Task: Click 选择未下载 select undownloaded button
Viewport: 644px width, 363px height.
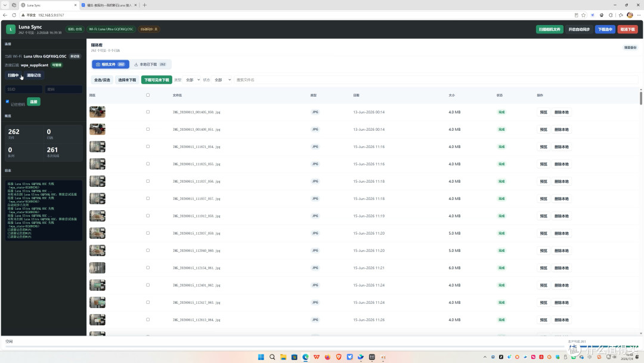Action: coord(128,80)
